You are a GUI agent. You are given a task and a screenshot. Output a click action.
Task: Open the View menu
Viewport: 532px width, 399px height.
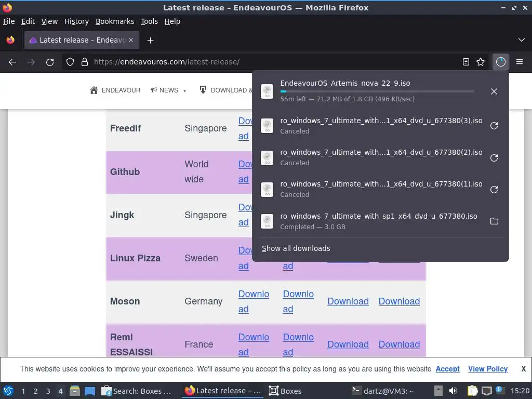coord(49,21)
